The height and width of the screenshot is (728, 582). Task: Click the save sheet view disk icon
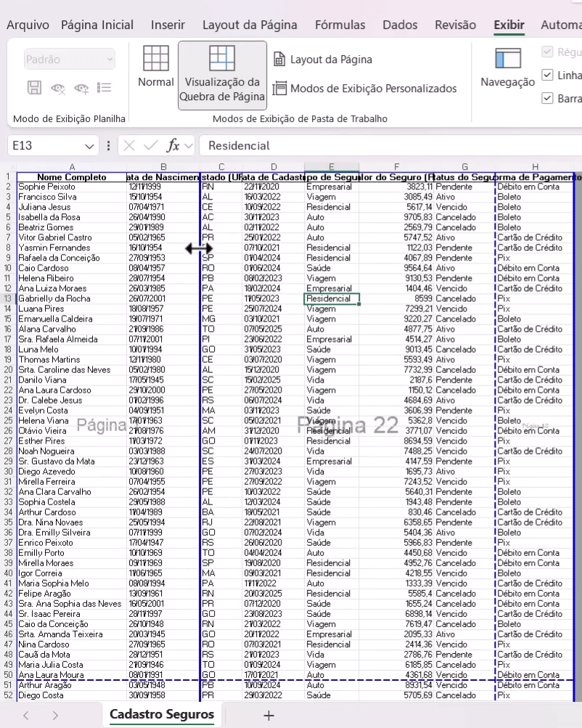pyautogui.click(x=34, y=87)
